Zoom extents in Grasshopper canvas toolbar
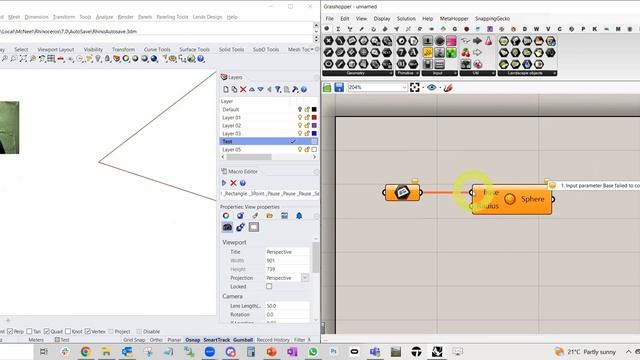This screenshot has height=360, width=640. tap(414, 87)
